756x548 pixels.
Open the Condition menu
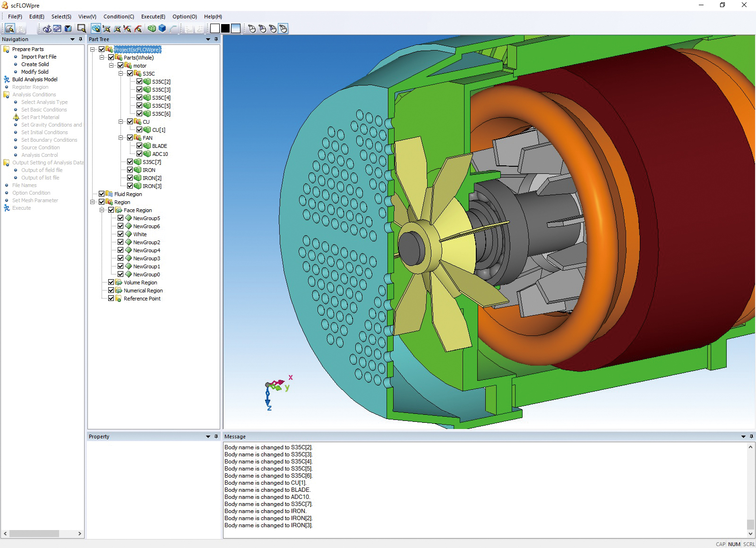pyautogui.click(x=119, y=17)
